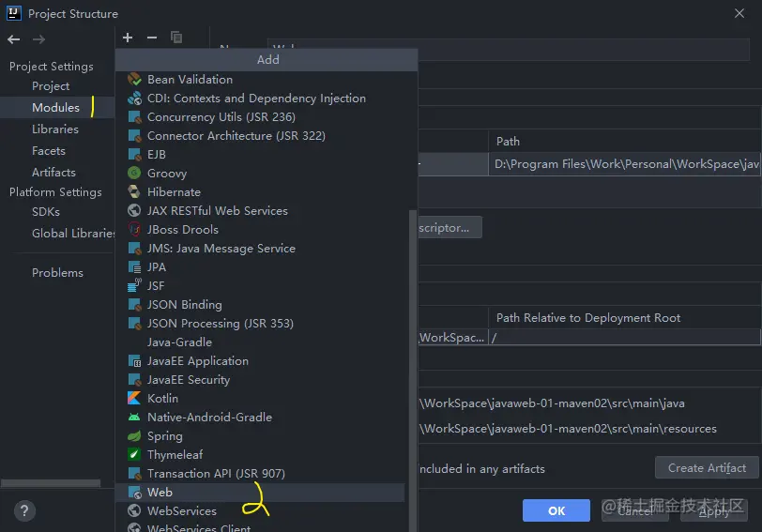This screenshot has width=762, height=532.
Task: Click the Thymeleaf icon
Action: (134, 455)
